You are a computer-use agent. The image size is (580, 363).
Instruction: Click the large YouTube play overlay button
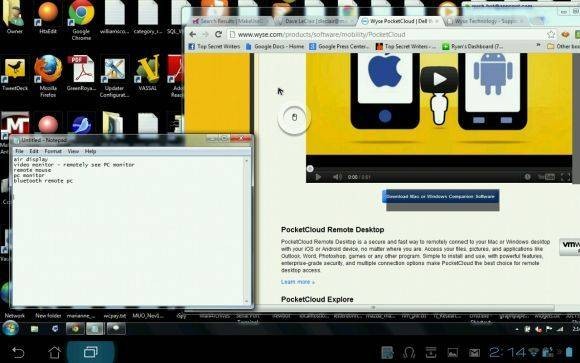[439, 79]
